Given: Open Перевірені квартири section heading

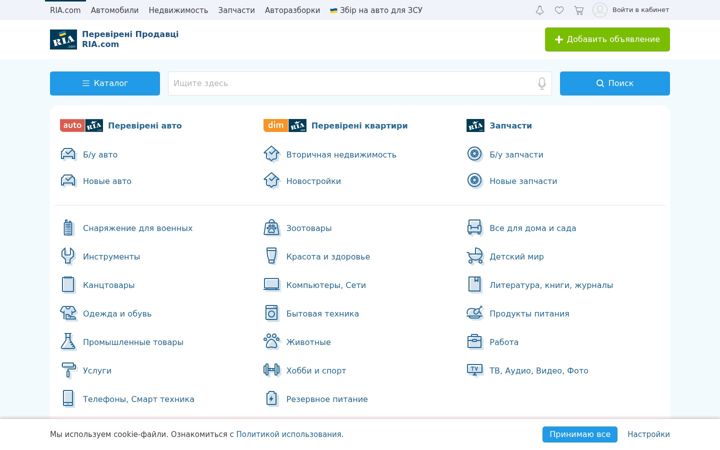Looking at the screenshot, I should [x=335, y=125].
